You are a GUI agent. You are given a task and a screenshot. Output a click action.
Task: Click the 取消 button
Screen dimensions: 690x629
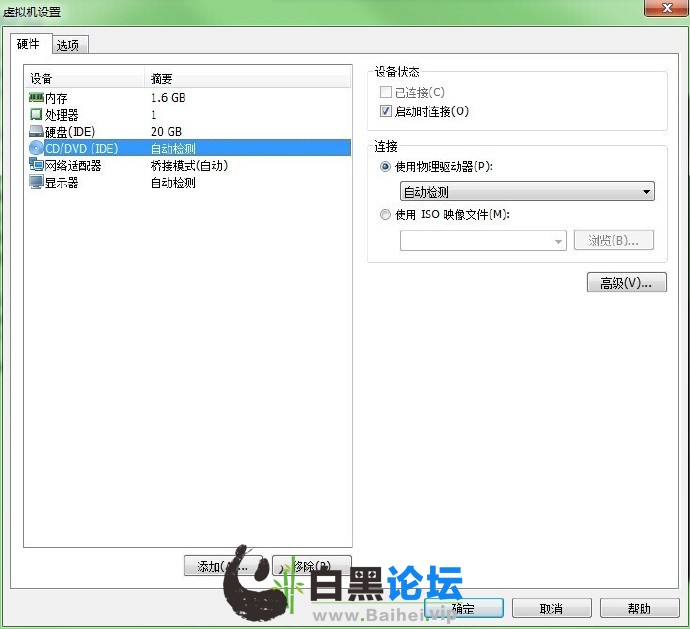(x=551, y=608)
